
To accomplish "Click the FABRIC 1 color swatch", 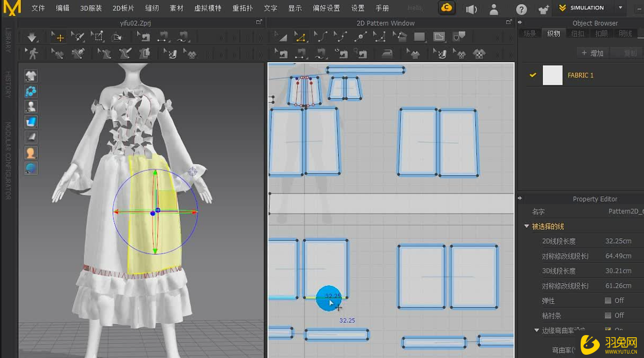I will pos(552,75).
